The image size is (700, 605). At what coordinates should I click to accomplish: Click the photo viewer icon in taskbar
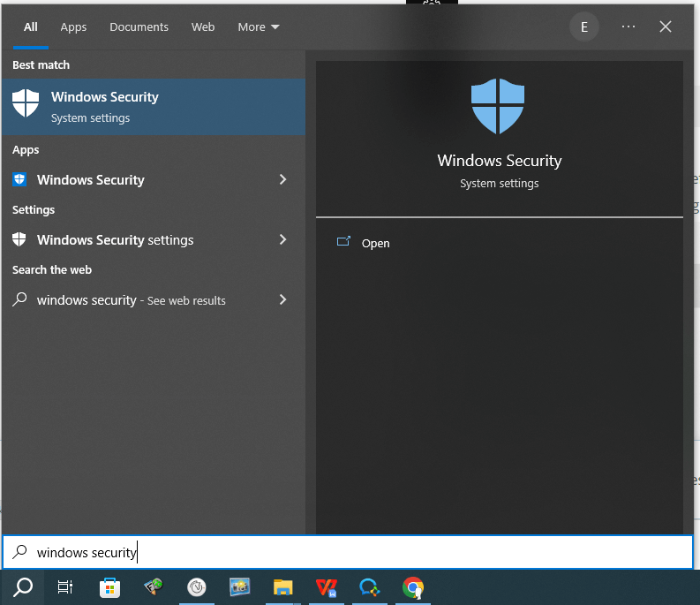239,587
